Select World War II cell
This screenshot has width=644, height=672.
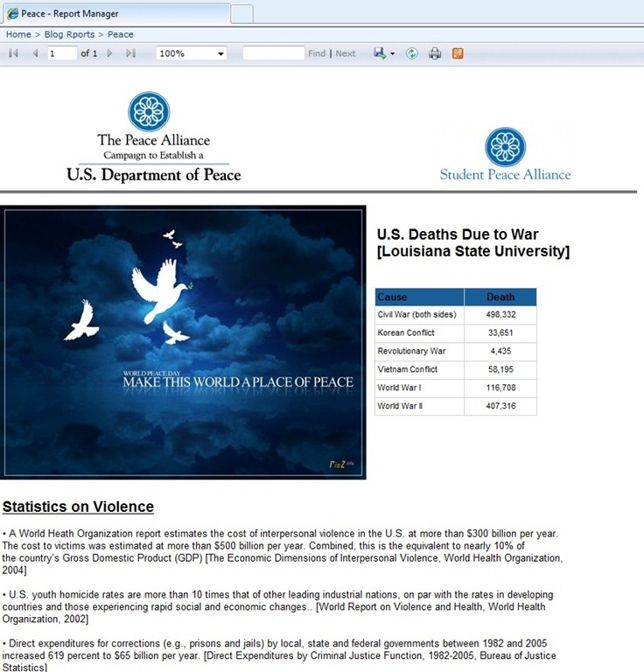(419, 406)
